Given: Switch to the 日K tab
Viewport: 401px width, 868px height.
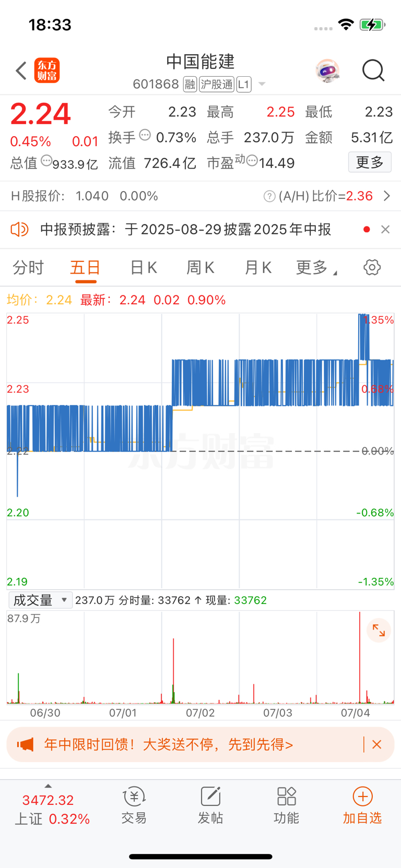Looking at the screenshot, I should pyautogui.click(x=143, y=268).
